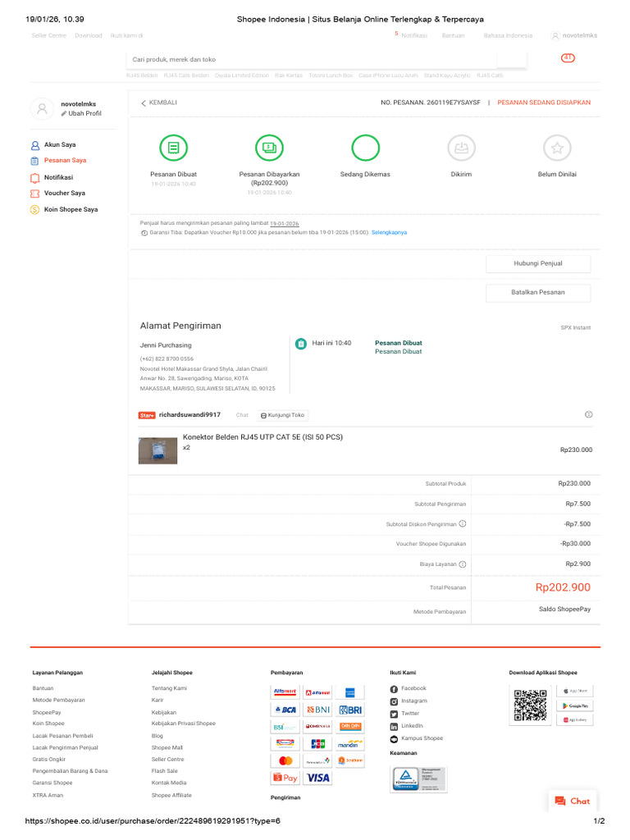The image size is (630, 840).
Task: Go back via the KEMBALI link
Action: tap(158, 103)
